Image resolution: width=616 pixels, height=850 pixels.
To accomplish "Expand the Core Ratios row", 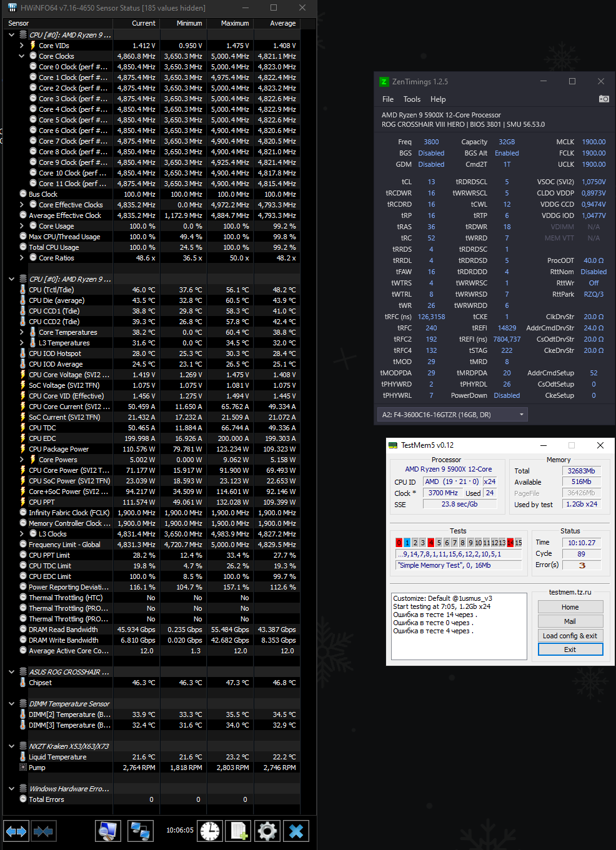I will pos(22,258).
